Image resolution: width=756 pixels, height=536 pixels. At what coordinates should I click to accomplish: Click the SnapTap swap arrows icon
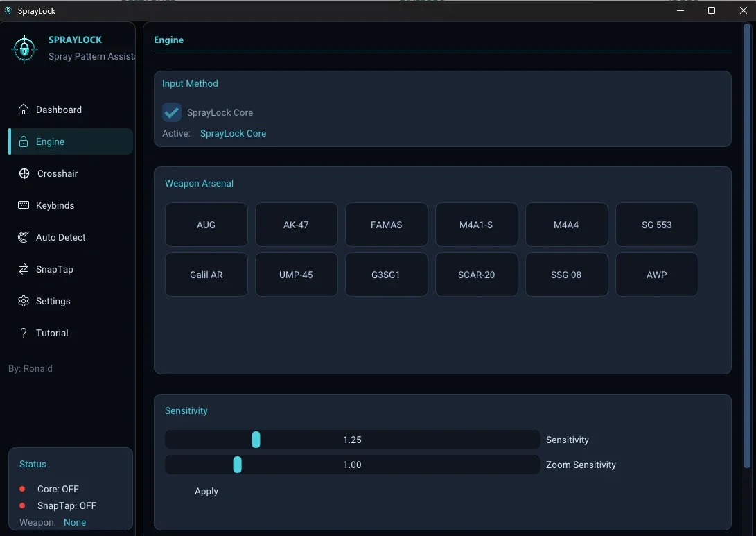click(x=24, y=269)
